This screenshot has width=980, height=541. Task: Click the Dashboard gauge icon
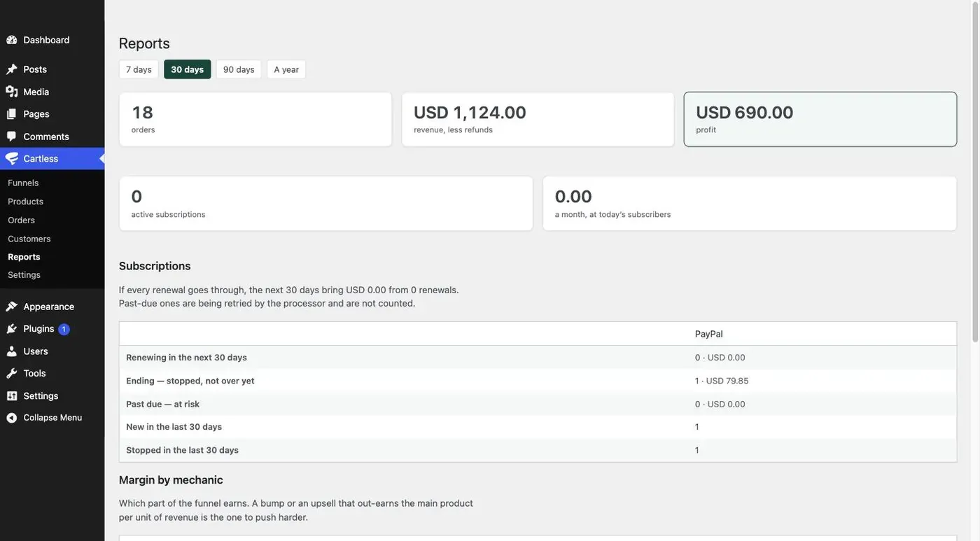[12, 40]
